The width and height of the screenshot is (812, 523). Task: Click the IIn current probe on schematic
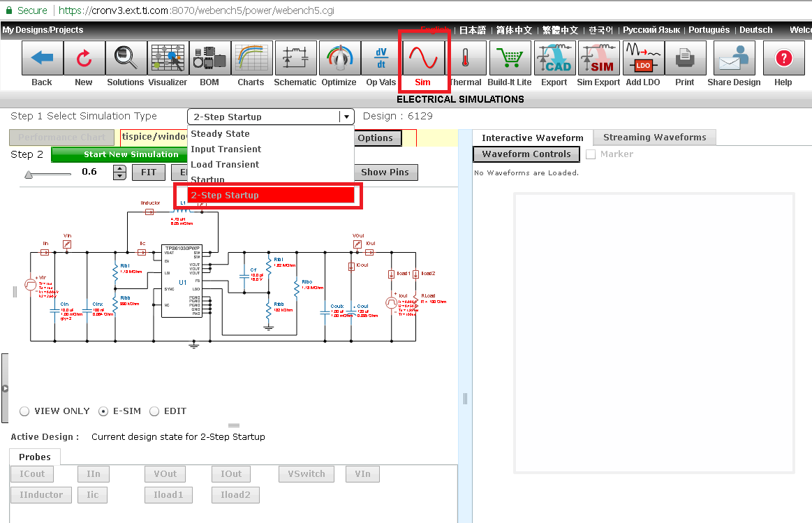tap(45, 253)
